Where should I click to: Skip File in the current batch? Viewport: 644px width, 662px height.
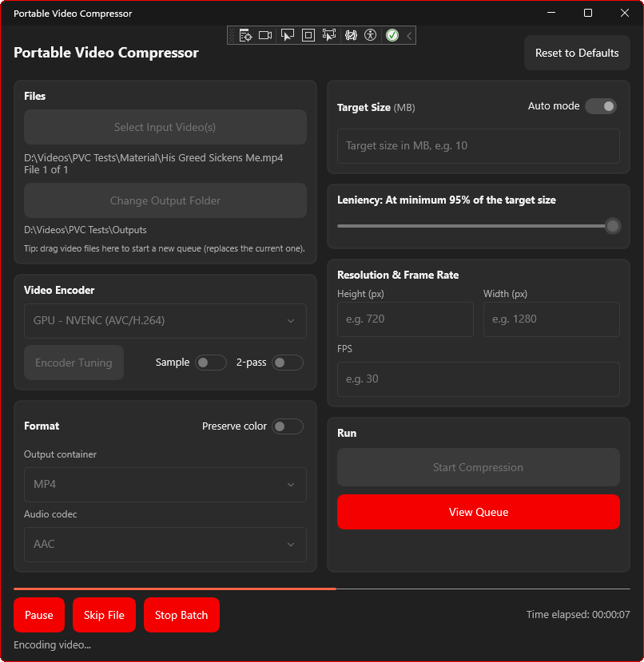[x=104, y=615]
